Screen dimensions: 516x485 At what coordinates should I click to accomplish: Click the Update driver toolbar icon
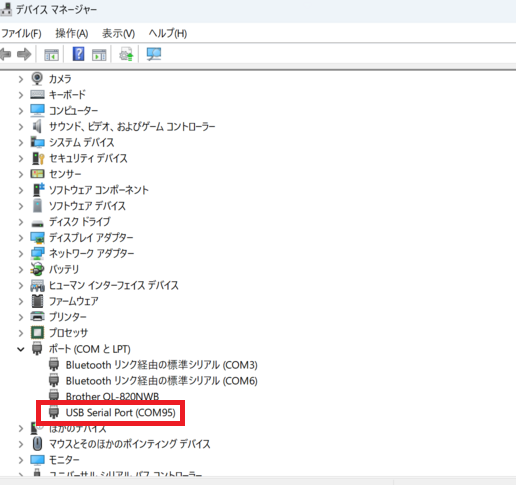point(126,54)
